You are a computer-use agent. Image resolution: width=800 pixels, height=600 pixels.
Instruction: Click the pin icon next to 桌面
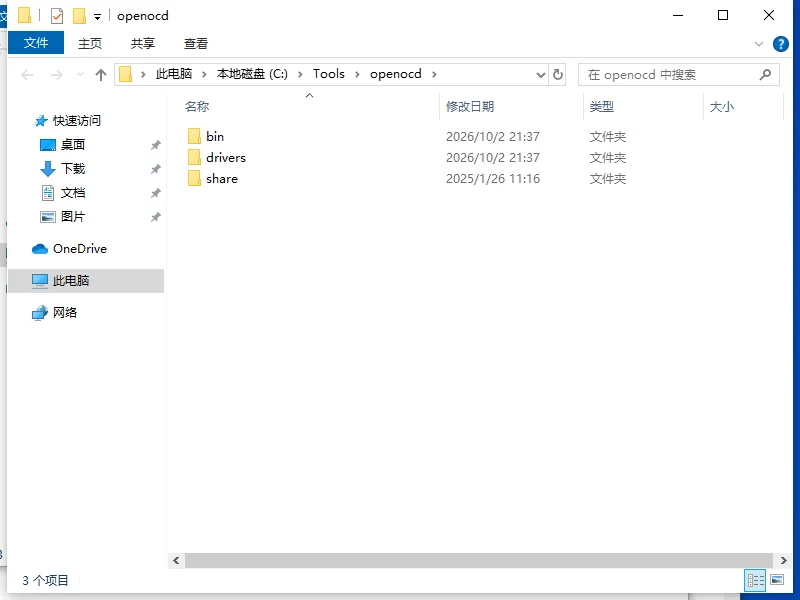156,145
